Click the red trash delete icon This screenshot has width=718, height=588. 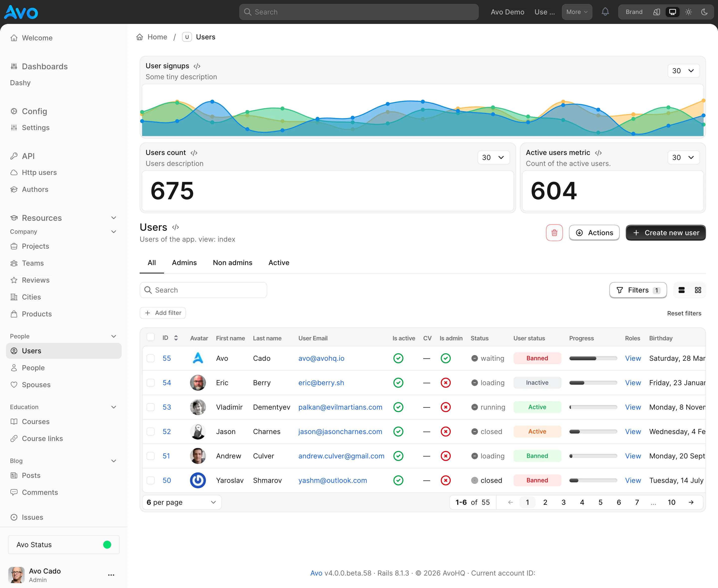[x=554, y=233]
